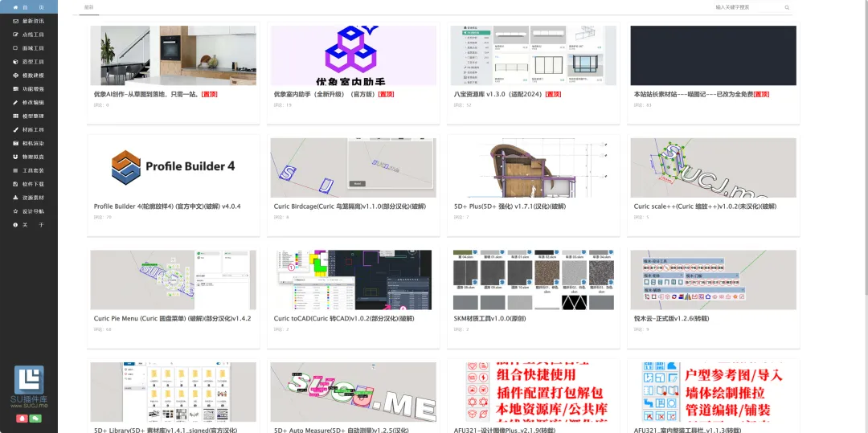Image resolution: width=868 pixels, height=433 pixels.
Task: Click the 5D+ Library folders thumbnail
Action: click(x=174, y=392)
